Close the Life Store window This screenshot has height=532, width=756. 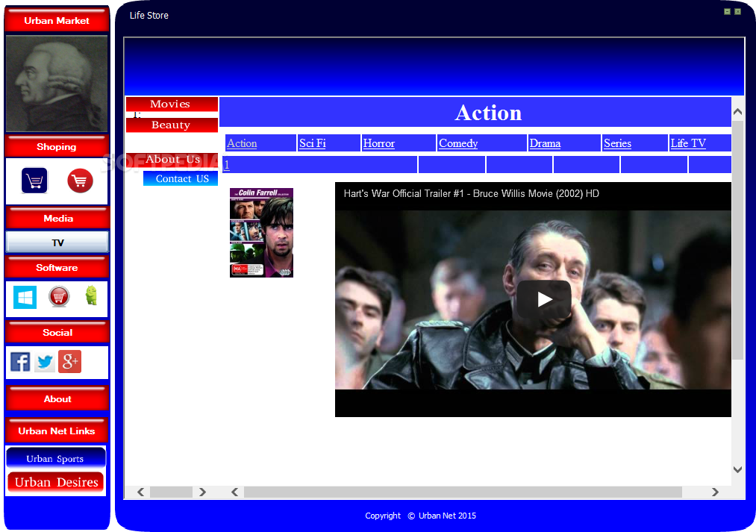[737, 12]
